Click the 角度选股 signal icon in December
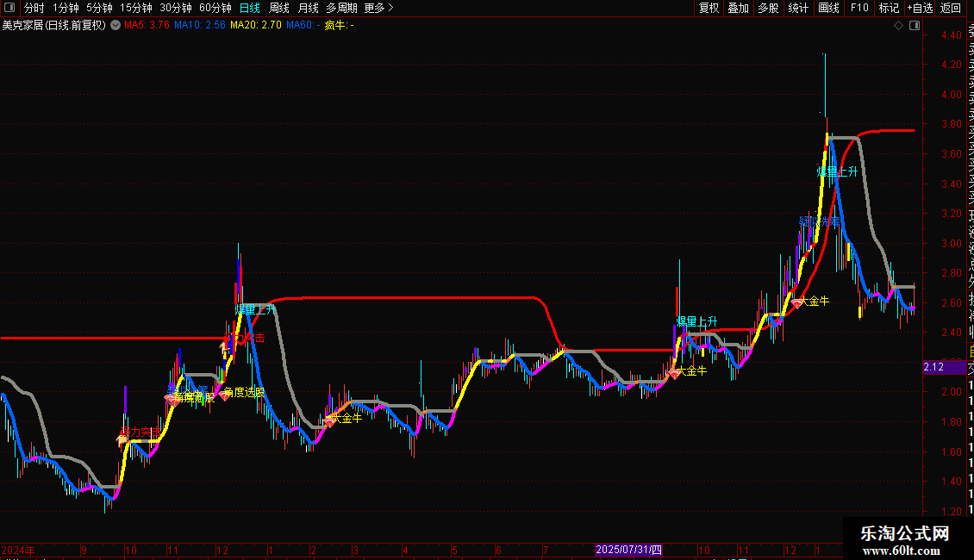Screen dimensions: 974x560 pyautogui.click(x=225, y=395)
